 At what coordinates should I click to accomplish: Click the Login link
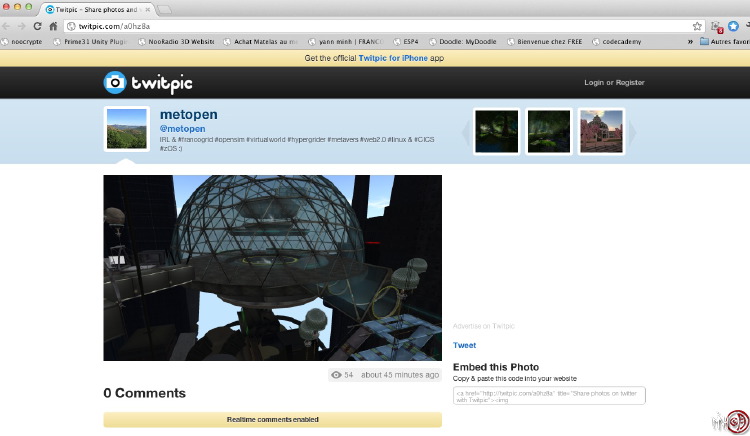coord(594,82)
